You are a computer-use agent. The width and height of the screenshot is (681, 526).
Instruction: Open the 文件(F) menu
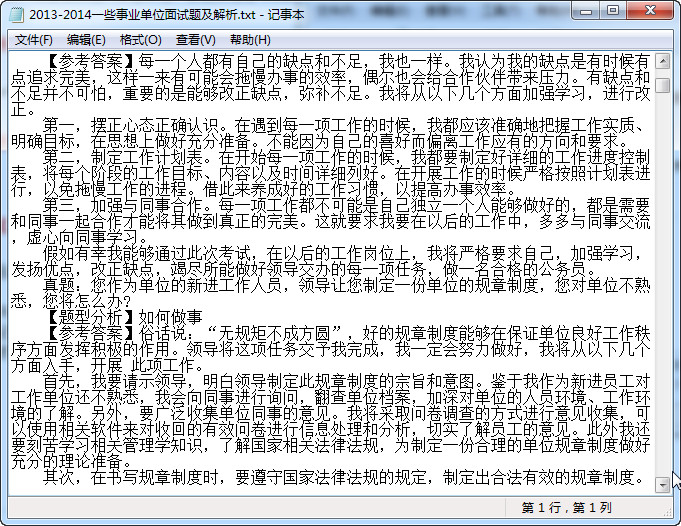coord(33,40)
